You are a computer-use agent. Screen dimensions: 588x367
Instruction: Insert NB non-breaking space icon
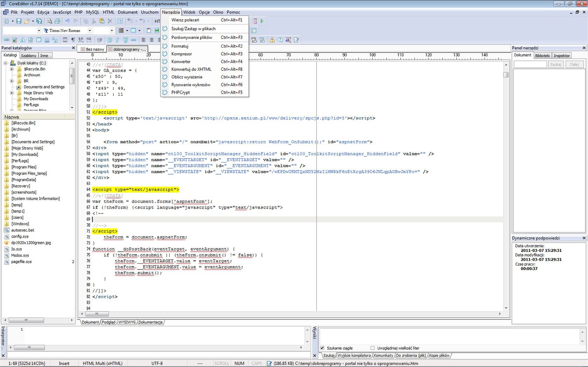89,40
